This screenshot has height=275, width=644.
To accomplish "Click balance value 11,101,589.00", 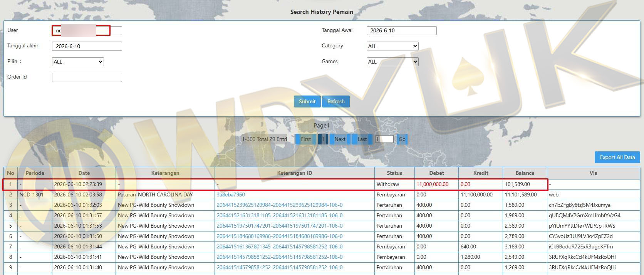I will tap(521, 195).
